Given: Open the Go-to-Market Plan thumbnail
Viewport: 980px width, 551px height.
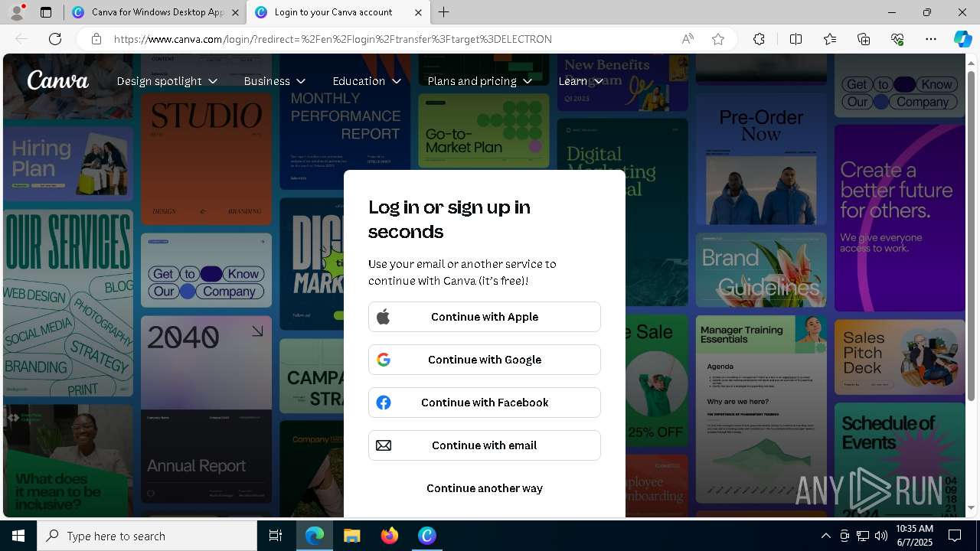Looking at the screenshot, I should [484, 131].
